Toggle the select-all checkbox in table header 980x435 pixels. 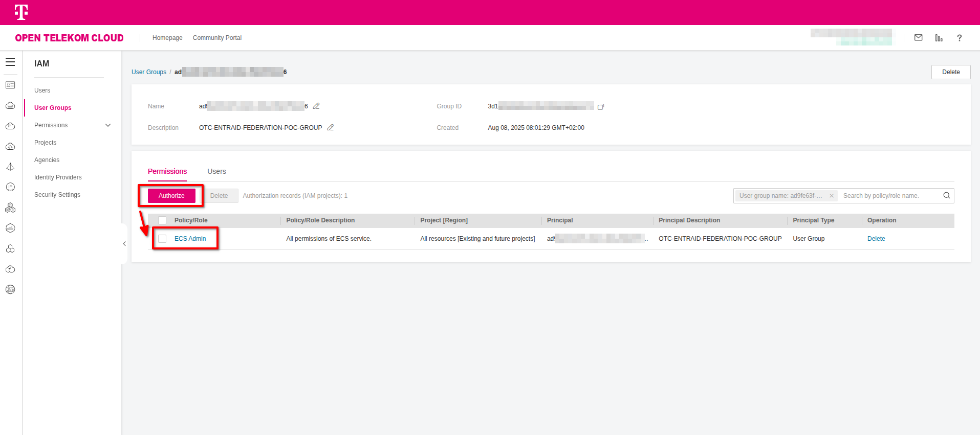click(x=162, y=220)
